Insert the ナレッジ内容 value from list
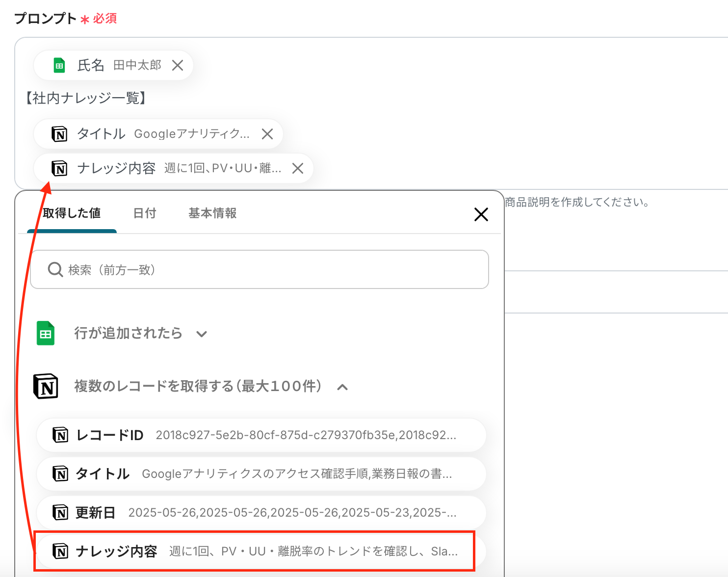 (x=261, y=551)
